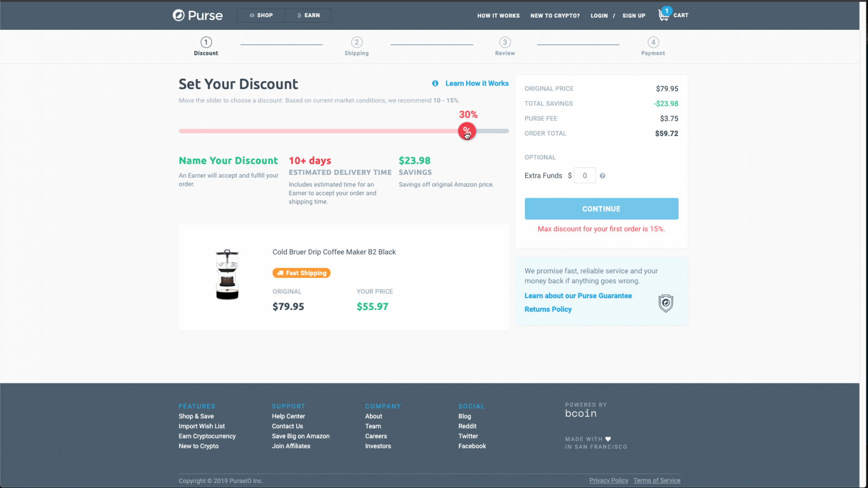
Task: Open the Team footer link
Action: click(373, 427)
